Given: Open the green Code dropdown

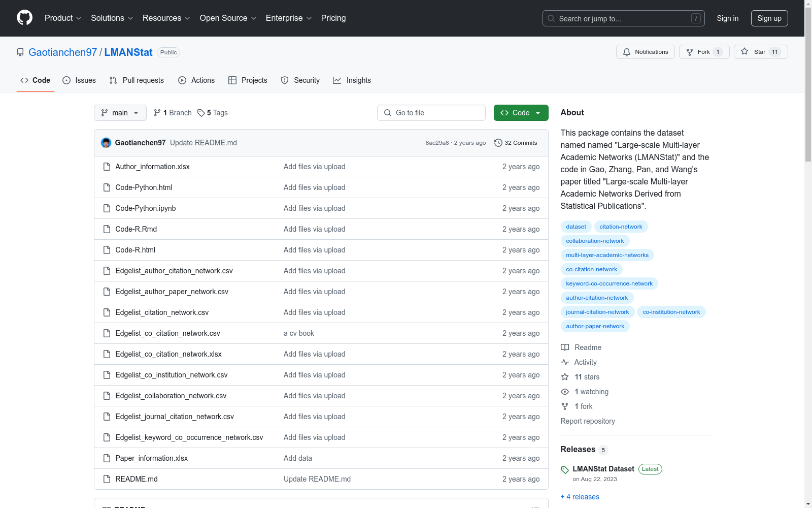Looking at the screenshot, I should (521, 113).
